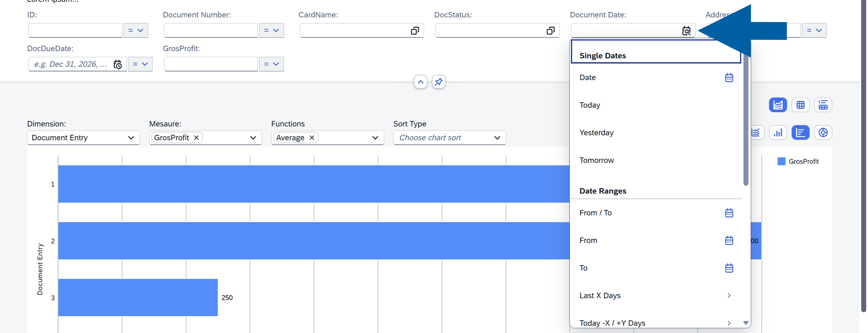The image size is (868, 333).
Task: Click the GrosProfit legend color swatch
Action: [781, 161]
